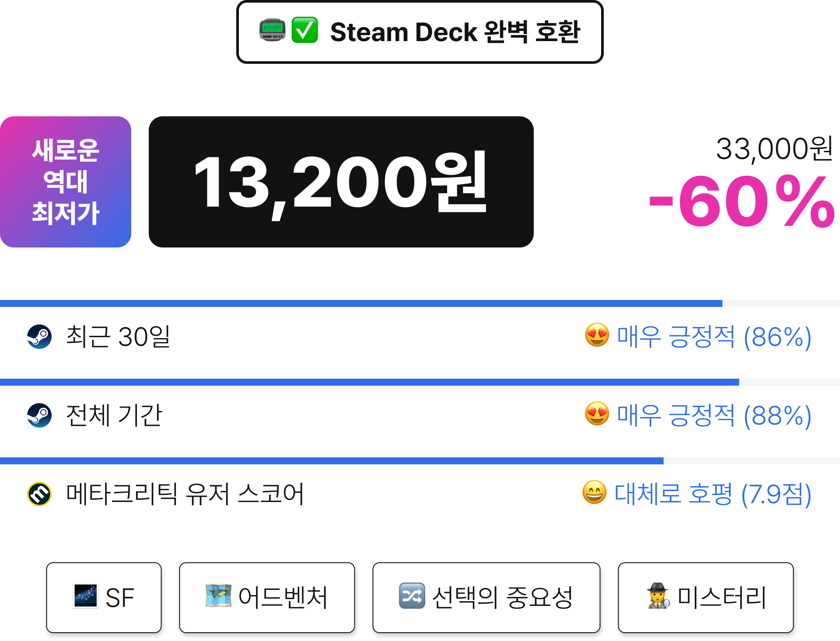The image size is (840, 641).
Task: Open the 대체로 호평 (7.9점) score link
Action: pyautogui.click(x=713, y=494)
